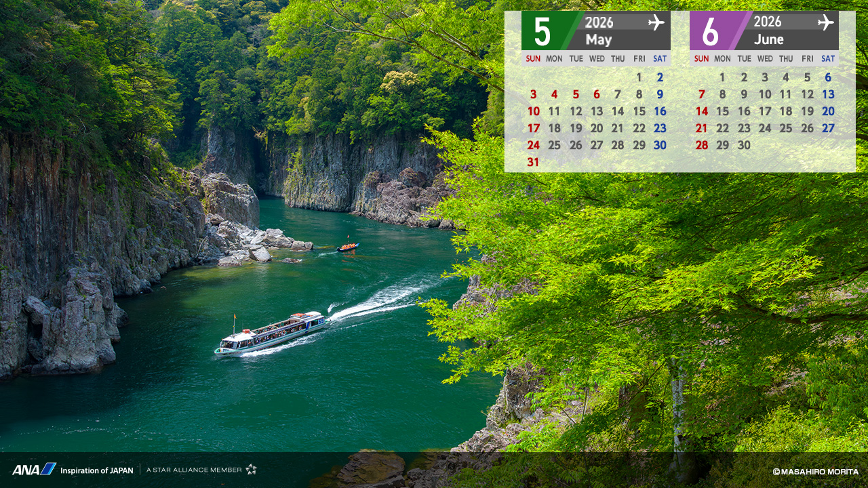Click the white sightseeing tour boat
Image resolution: width=868 pixels, height=488 pixels.
click(x=271, y=333)
